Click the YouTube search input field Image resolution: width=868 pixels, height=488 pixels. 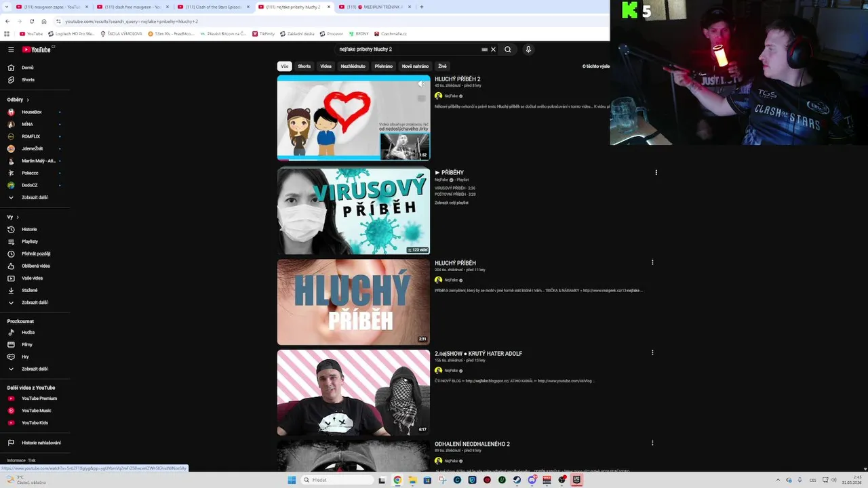click(408, 49)
